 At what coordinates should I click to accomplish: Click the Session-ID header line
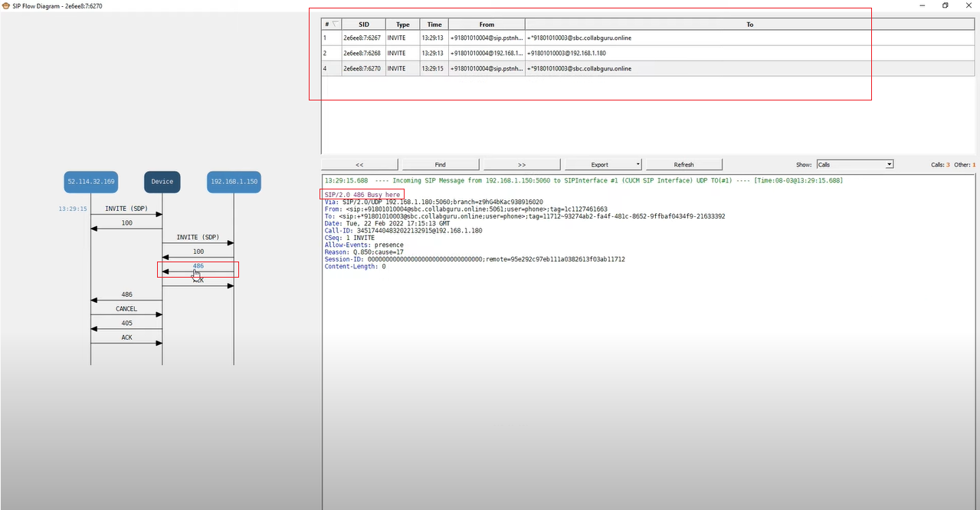click(x=474, y=259)
